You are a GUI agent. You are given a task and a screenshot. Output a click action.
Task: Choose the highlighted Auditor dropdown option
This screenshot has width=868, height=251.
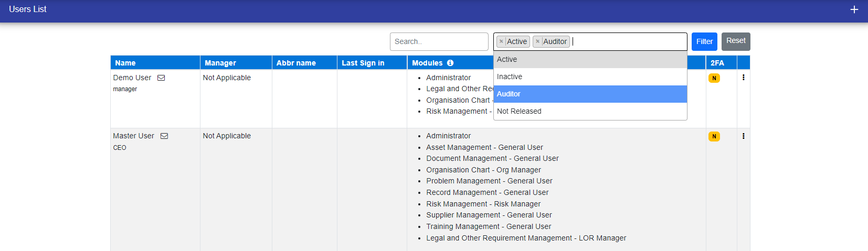tap(590, 94)
